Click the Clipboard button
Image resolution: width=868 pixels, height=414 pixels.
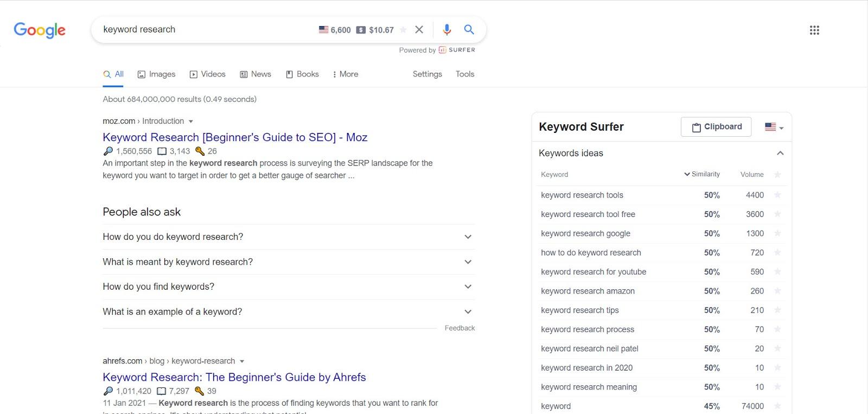coord(716,127)
